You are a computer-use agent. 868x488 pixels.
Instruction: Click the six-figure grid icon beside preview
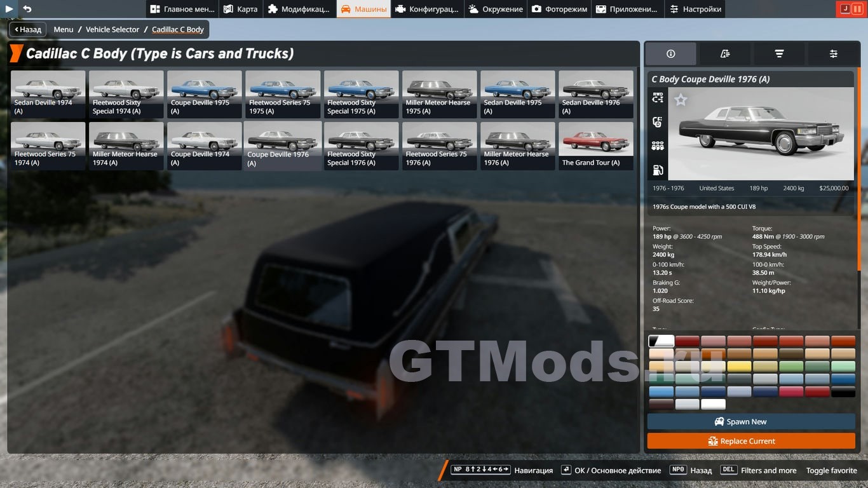[658, 146]
